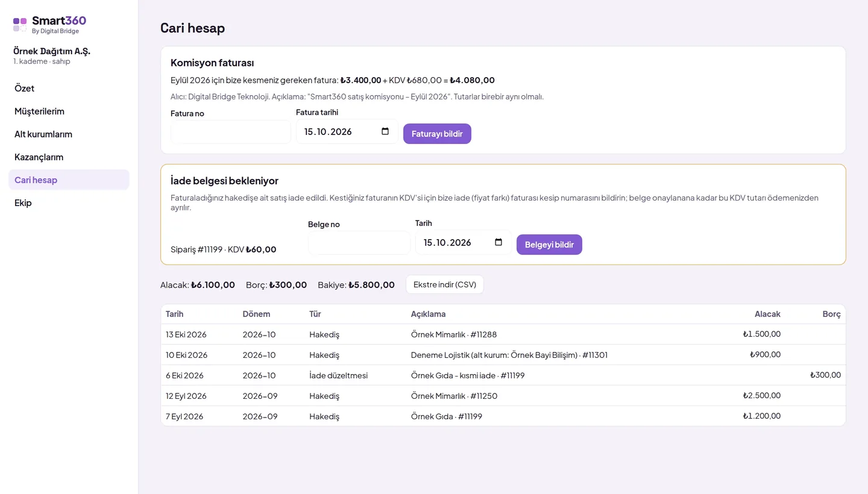Click the ₺1.500,00 alacak amount
The width and height of the screenshot is (868, 494).
[x=762, y=334]
